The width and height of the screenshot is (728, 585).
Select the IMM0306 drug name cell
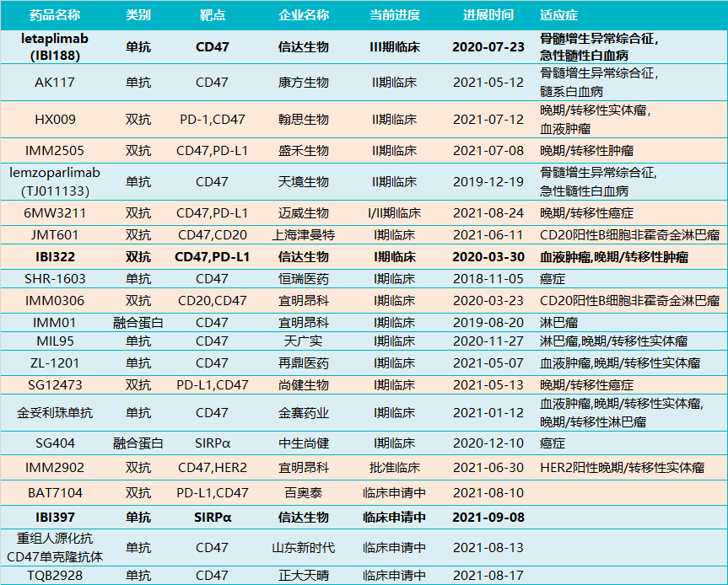click(55, 300)
